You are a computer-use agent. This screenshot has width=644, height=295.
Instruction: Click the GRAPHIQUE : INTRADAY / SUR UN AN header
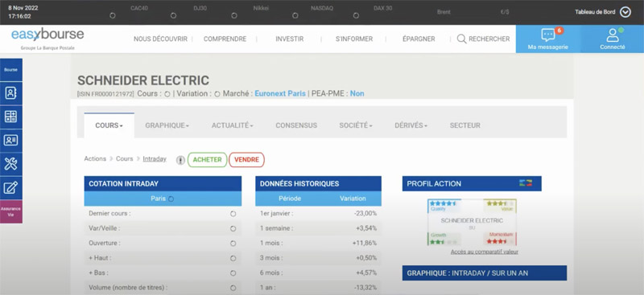pos(485,273)
